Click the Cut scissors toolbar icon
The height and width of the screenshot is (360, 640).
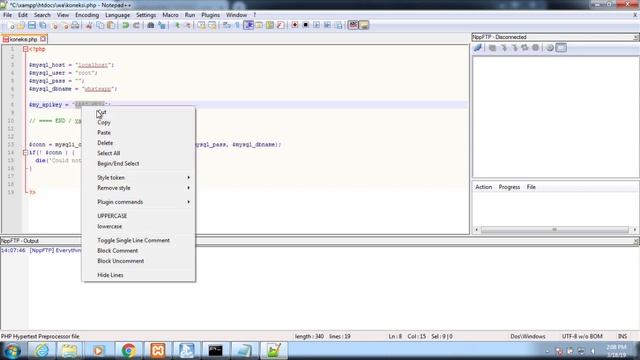point(89,25)
